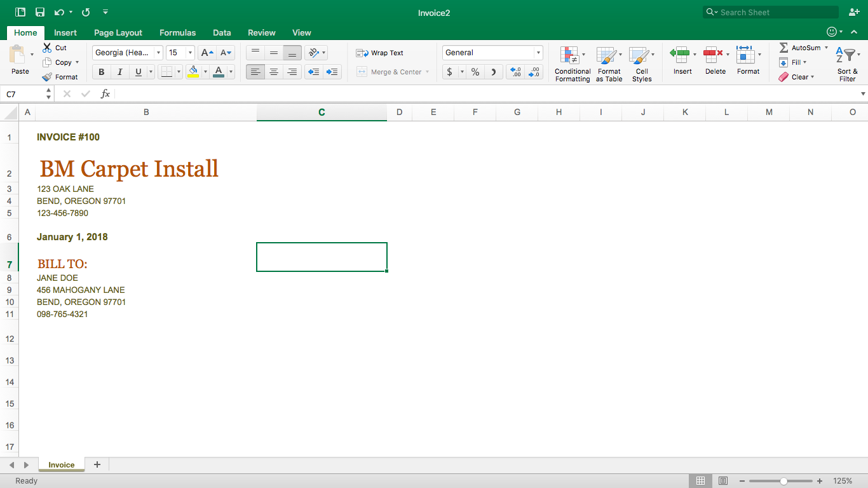
Task: Expand the Fill dropdown arrow
Action: pos(804,62)
